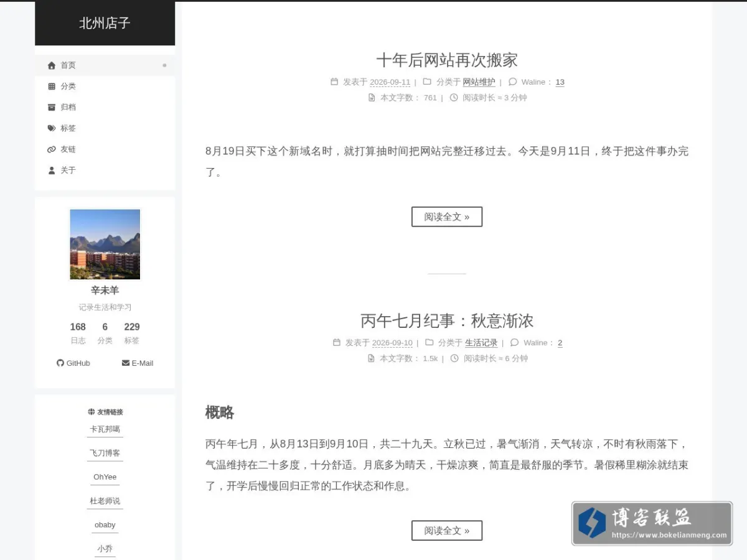Click the tags icon beside 标签

click(52, 128)
